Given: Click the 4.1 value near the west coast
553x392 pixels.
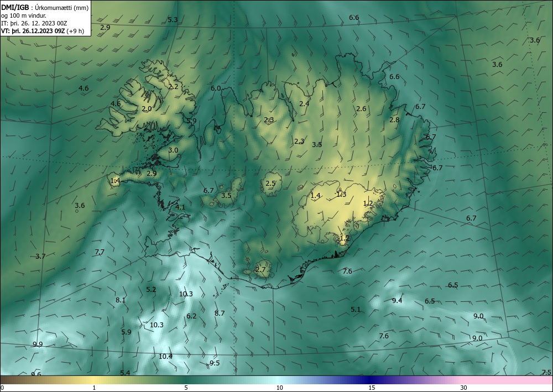Looking at the screenshot, I should coord(180,207).
